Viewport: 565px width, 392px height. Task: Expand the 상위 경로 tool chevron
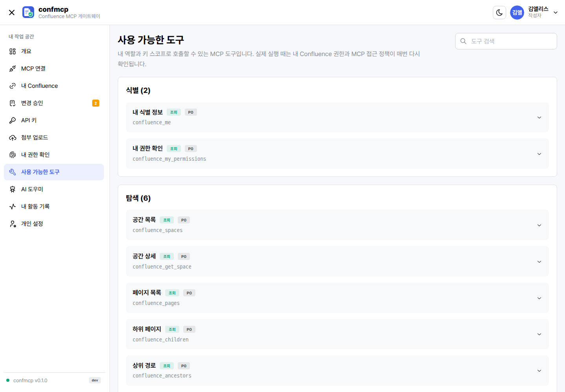pyautogui.click(x=539, y=370)
